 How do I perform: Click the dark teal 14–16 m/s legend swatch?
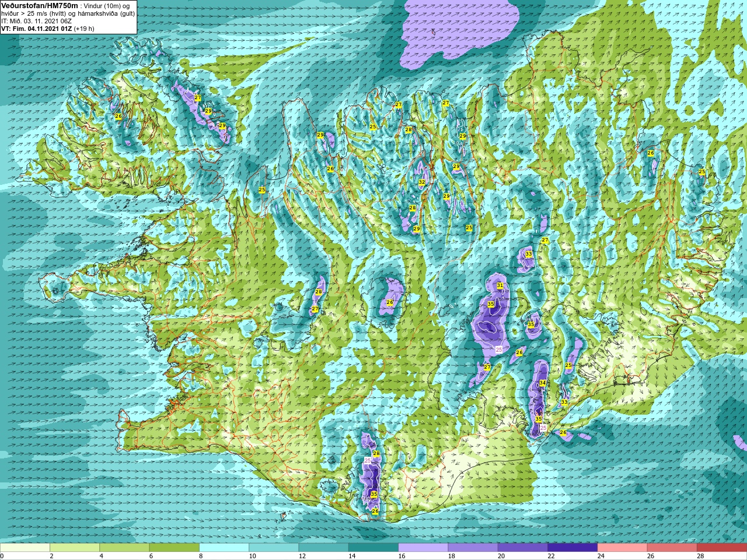(373, 547)
